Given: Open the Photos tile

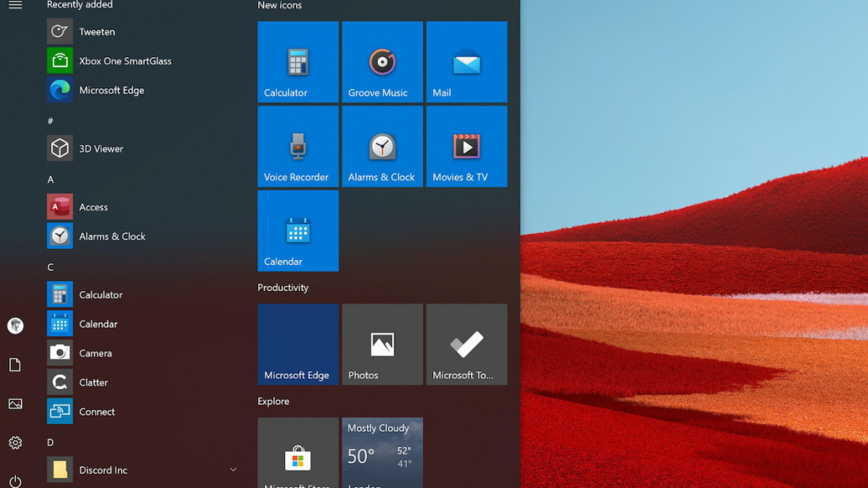Looking at the screenshot, I should 382,344.
